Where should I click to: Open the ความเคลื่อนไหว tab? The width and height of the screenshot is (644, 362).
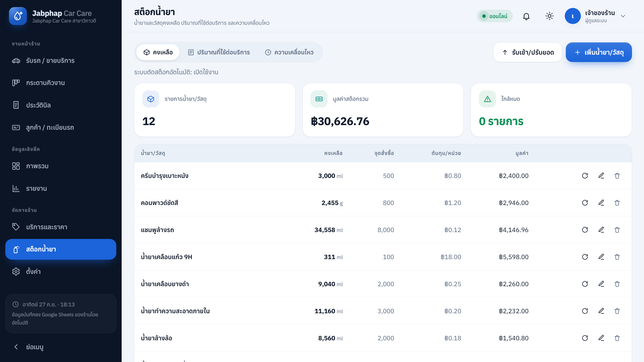tap(289, 52)
